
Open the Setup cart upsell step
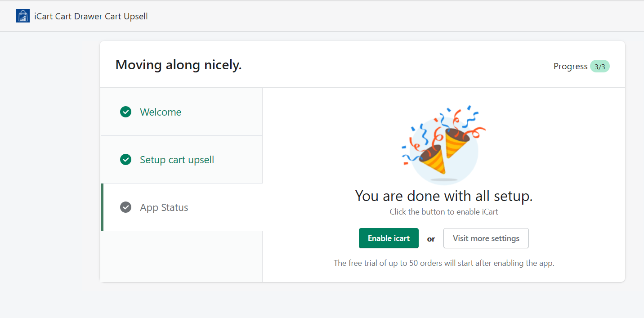tap(181, 160)
